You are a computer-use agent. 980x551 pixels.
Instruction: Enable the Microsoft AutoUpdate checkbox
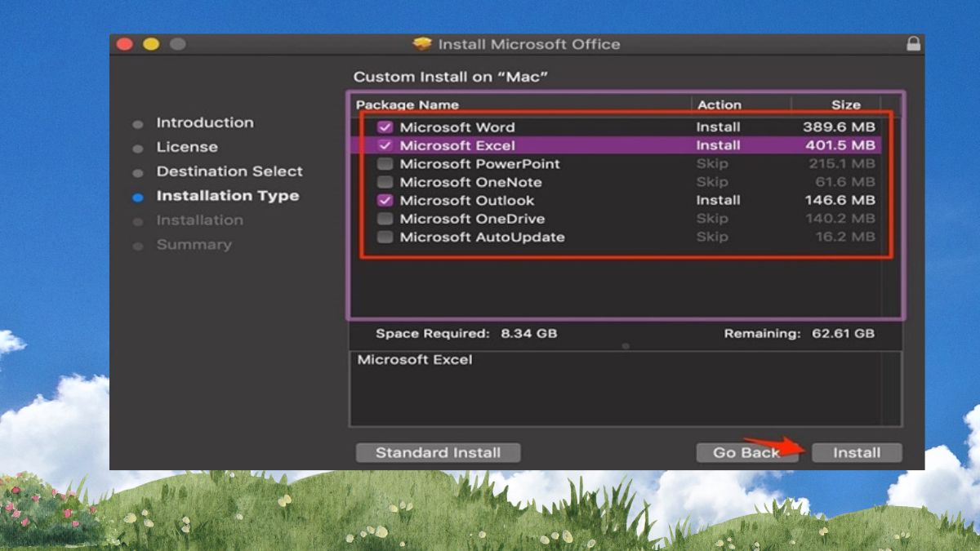coord(385,237)
